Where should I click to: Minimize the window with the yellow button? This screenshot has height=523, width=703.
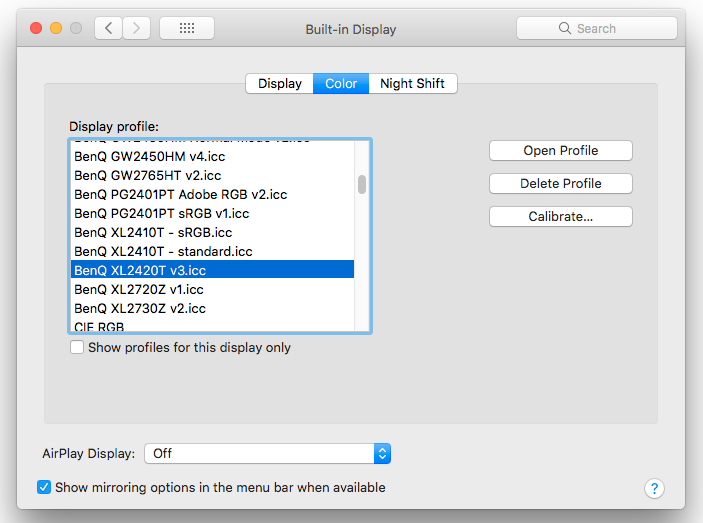tap(56, 28)
